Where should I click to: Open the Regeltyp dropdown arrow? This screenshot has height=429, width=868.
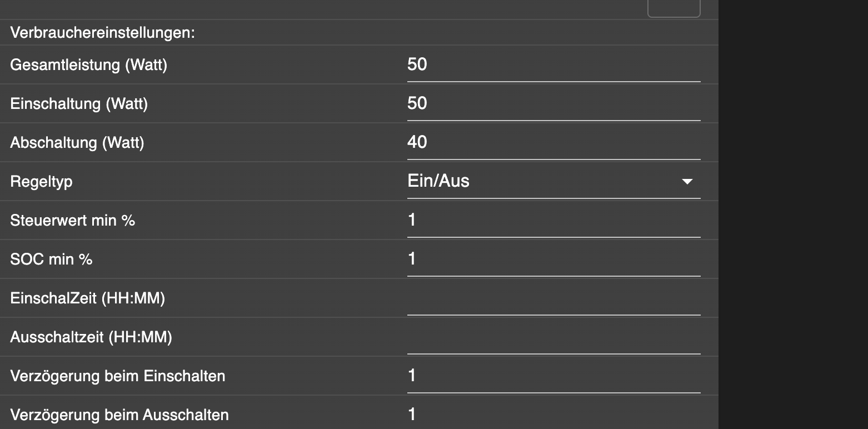coord(687,182)
